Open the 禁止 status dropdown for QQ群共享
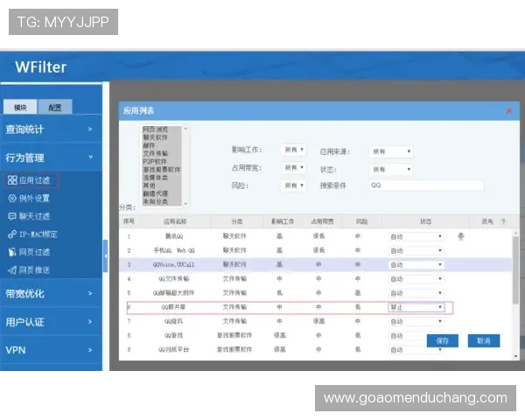This screenshot has height=420, width=525. point(416,307)
